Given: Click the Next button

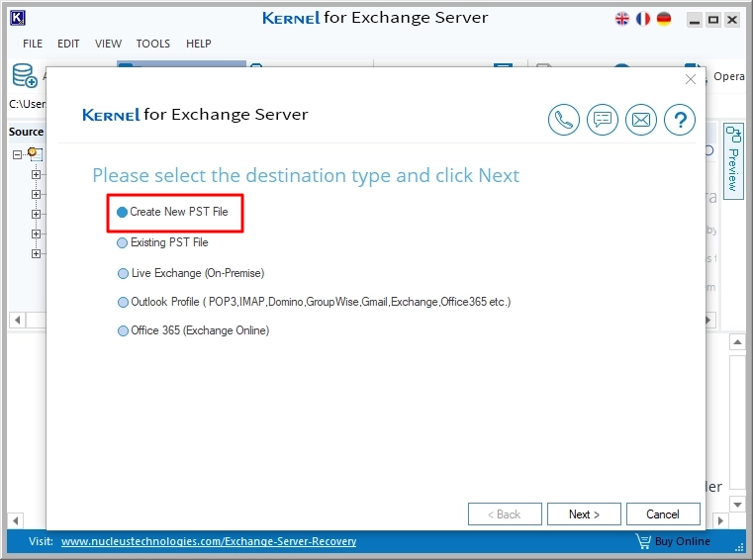Looking at the screenshot, I should [x=584, y=514].
